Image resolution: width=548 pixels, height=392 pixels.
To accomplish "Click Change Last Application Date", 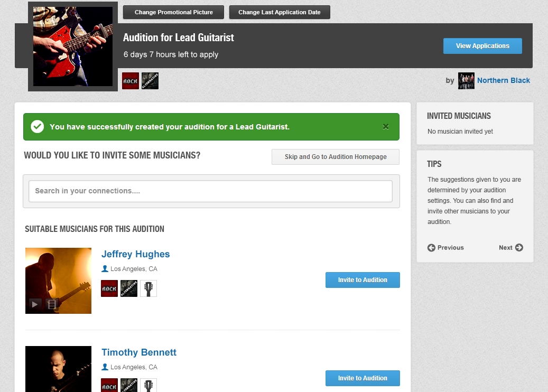I will click(x=280, y=12).
